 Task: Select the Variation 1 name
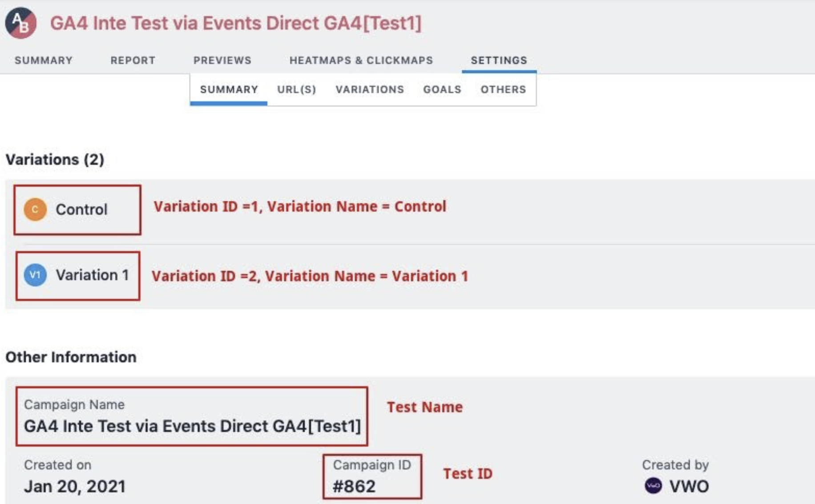point(92,275)
